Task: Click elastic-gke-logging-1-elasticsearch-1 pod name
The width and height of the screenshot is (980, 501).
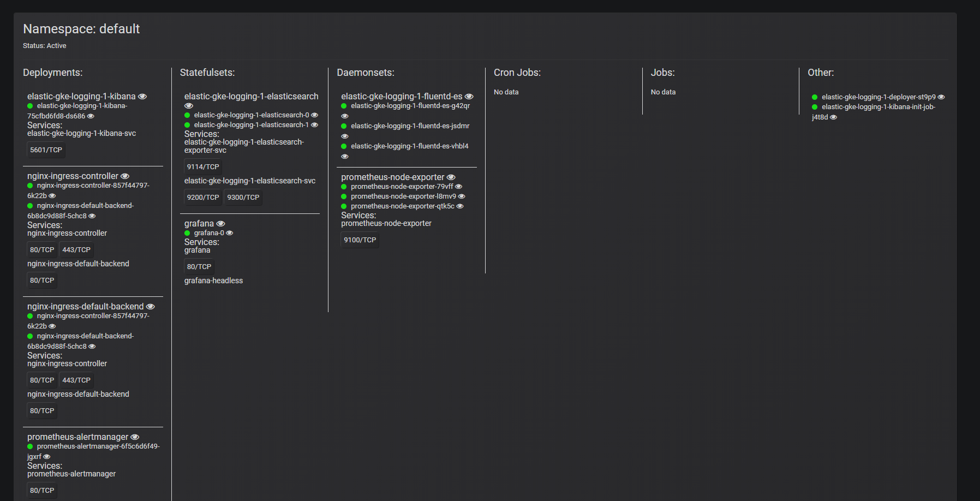Action: tap(252, 125)
